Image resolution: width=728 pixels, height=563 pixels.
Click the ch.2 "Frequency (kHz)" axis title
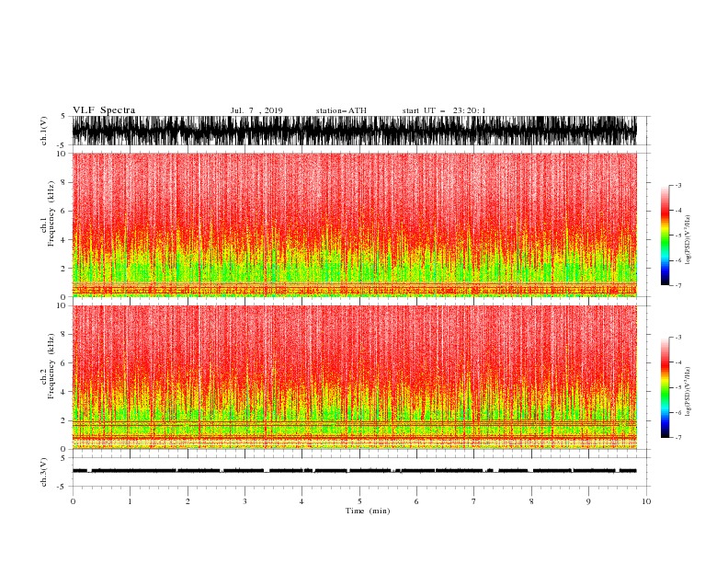click(51, 365)
